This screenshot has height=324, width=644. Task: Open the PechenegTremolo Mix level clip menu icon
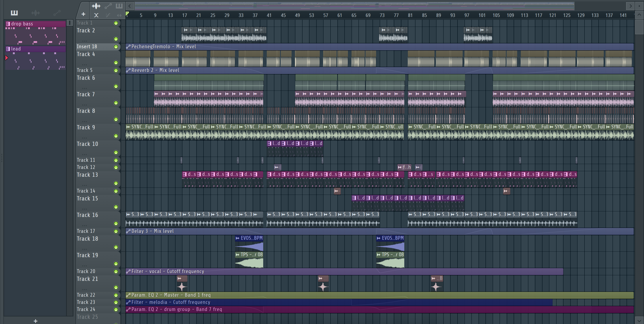click(128, 47)
